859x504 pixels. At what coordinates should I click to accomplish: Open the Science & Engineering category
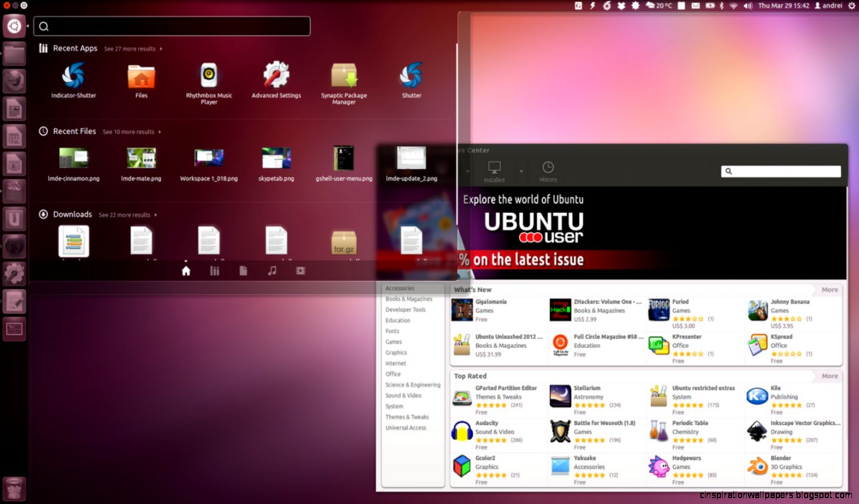pyautogui.click(x=412, y=384)
